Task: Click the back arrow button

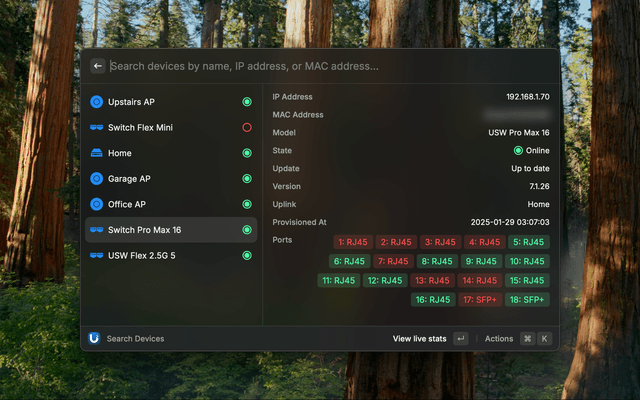Action: tap(98, 66)
